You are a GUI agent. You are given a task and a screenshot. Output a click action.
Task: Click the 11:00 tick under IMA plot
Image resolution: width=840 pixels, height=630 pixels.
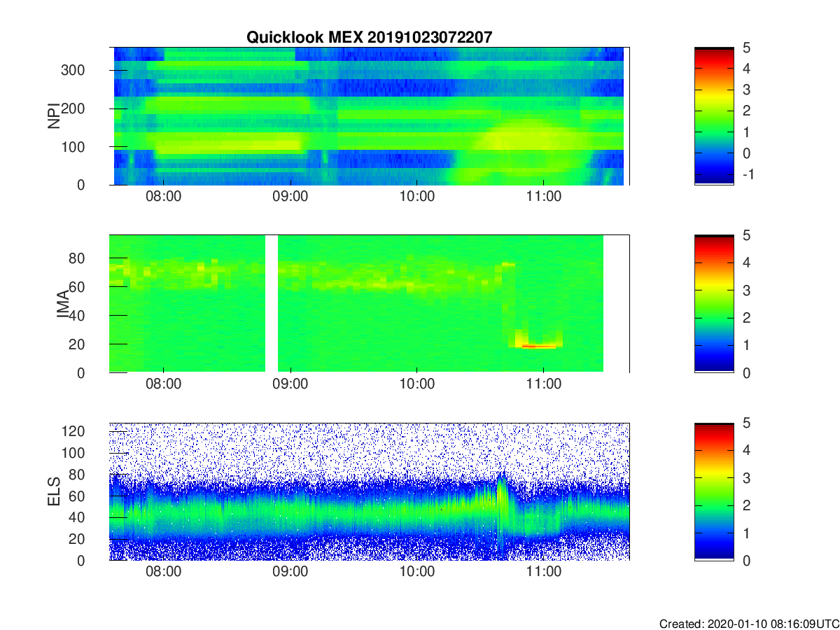[x=543, y=384]
